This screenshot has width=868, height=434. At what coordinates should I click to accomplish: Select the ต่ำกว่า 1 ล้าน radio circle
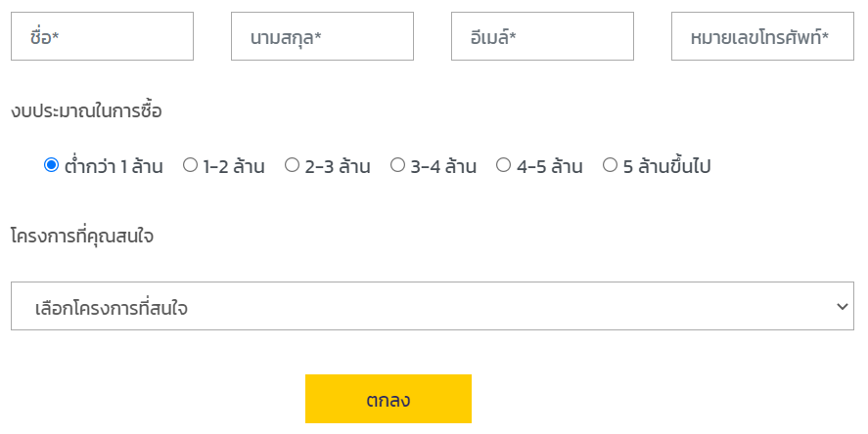(x=51, y=165)
